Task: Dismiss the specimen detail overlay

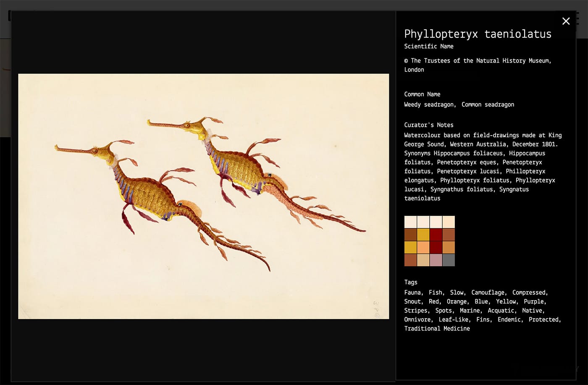Action: coord(566,21)
